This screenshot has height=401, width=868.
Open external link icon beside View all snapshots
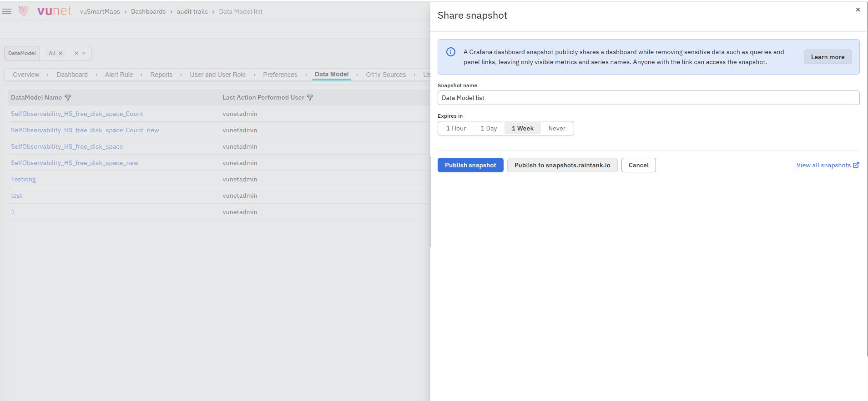pyautogui.click(x=856, y=165)
